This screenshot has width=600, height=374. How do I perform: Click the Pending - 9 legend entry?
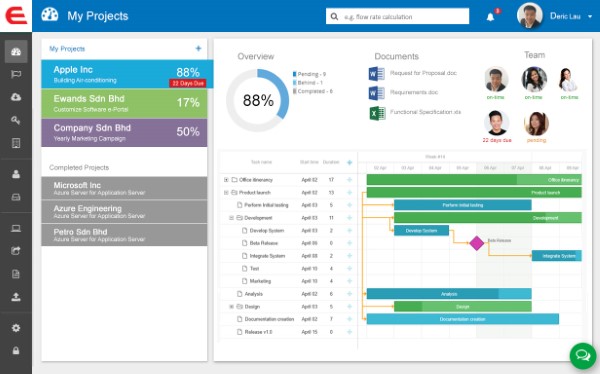(x=309, y=74)
